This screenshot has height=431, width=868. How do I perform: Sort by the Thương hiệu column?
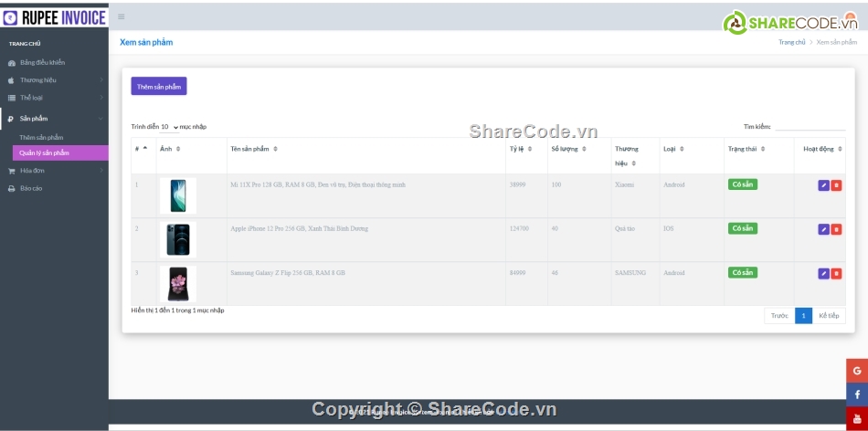coord(633,163)
